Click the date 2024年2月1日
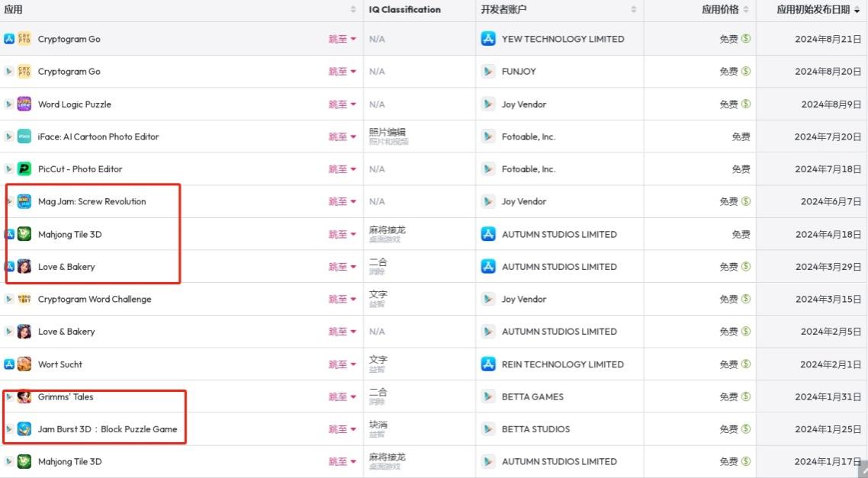The height and width of the screenshot is (478, 868). coord(831,364)
